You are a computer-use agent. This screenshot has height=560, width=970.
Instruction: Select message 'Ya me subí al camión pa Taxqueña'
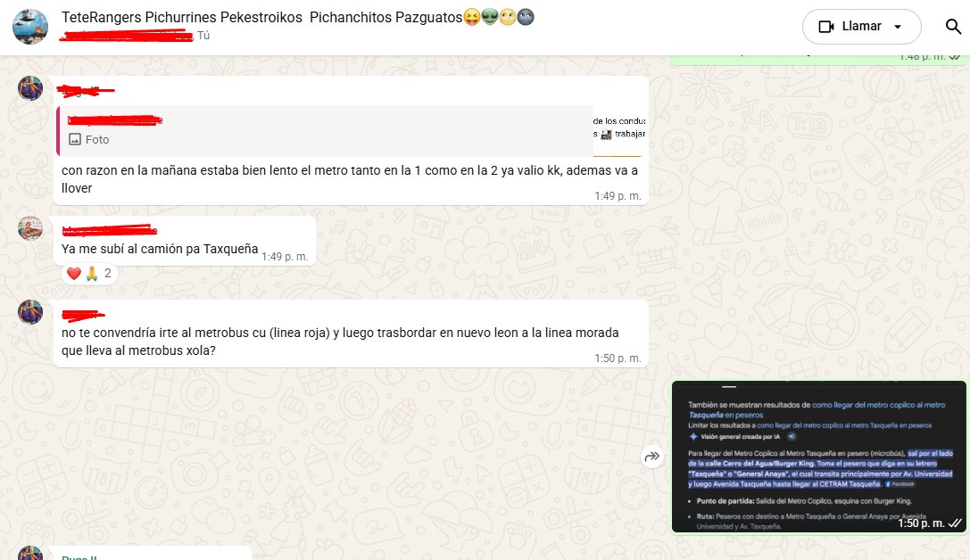point(160,249)
